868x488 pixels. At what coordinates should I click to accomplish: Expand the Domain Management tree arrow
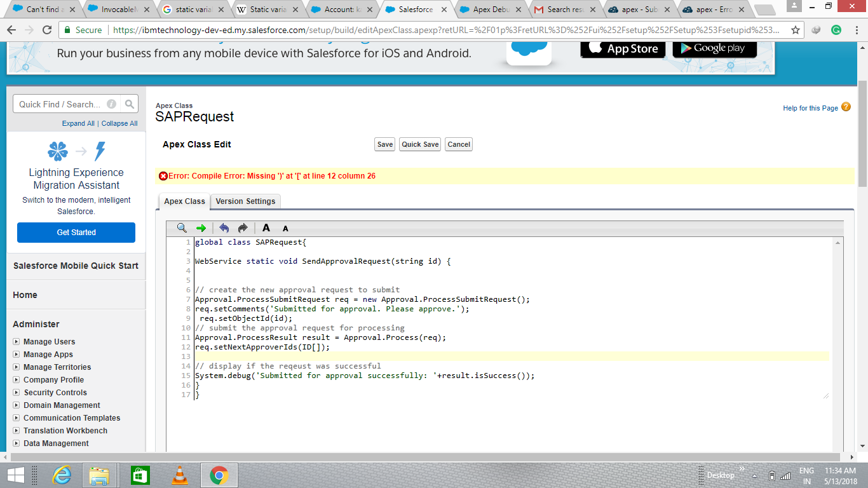tap(16, 405)
